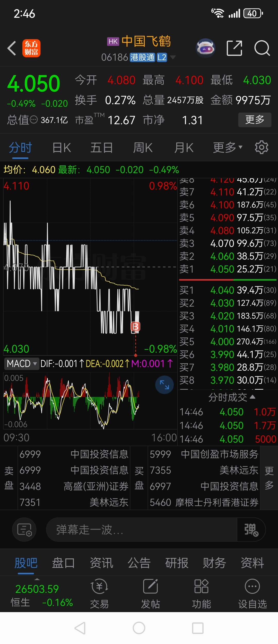Tap the MACD indicator chart
Image resolution: width=278 pixels, height=644 pixels.
[x=90, y=400]
